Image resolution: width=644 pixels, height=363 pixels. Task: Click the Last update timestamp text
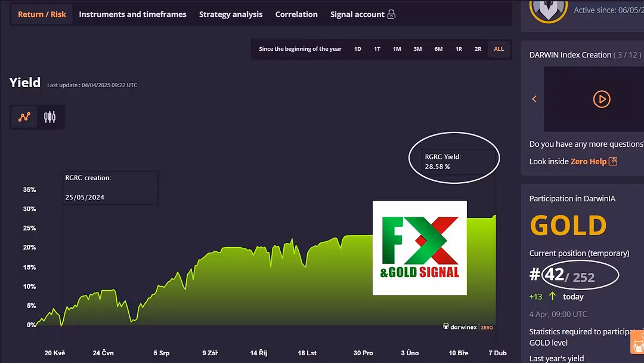(92, 85)
